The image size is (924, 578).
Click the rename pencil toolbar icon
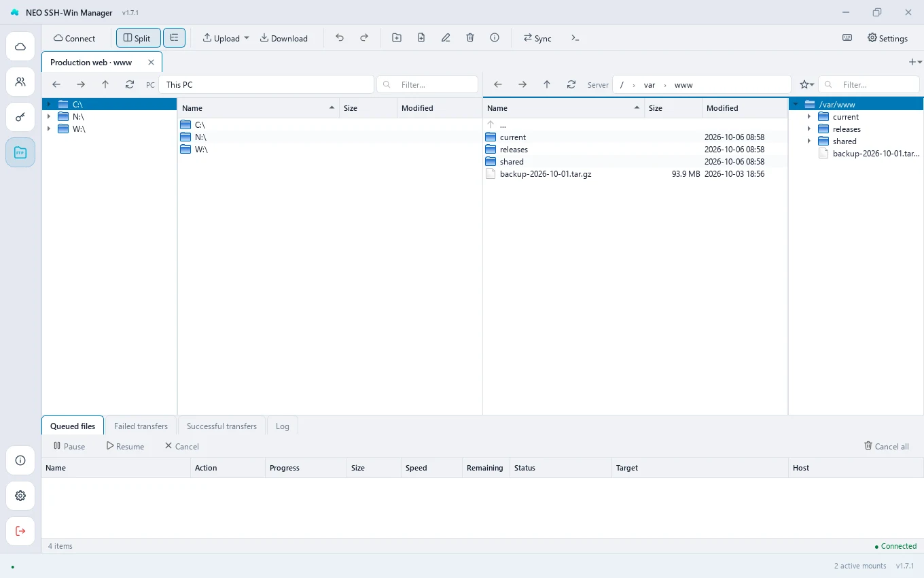tap(446, 38)
